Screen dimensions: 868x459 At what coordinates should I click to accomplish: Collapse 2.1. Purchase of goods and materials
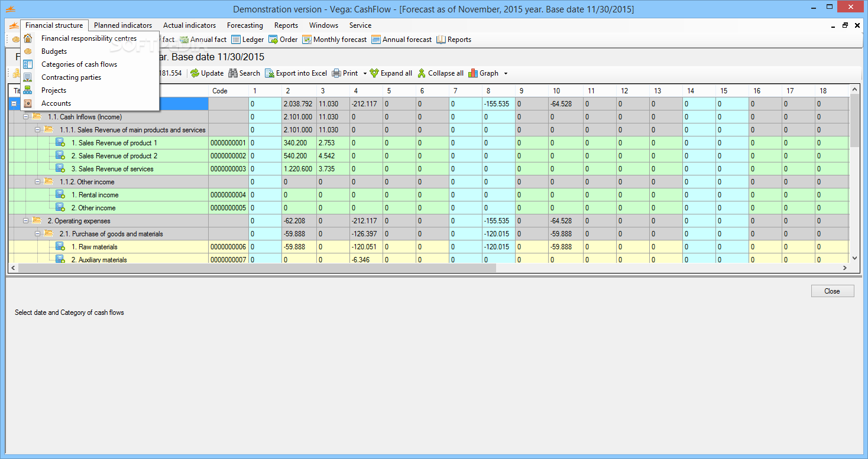click(x=38, y=234)
